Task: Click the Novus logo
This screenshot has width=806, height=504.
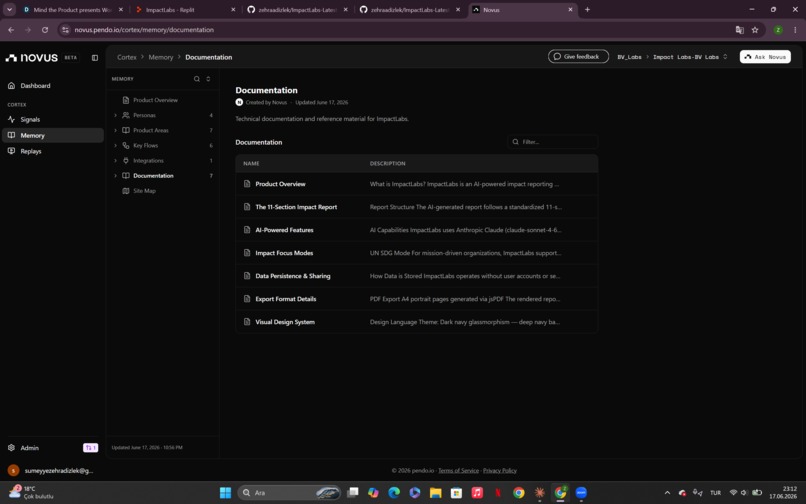Action: click(x=32, y=58)
